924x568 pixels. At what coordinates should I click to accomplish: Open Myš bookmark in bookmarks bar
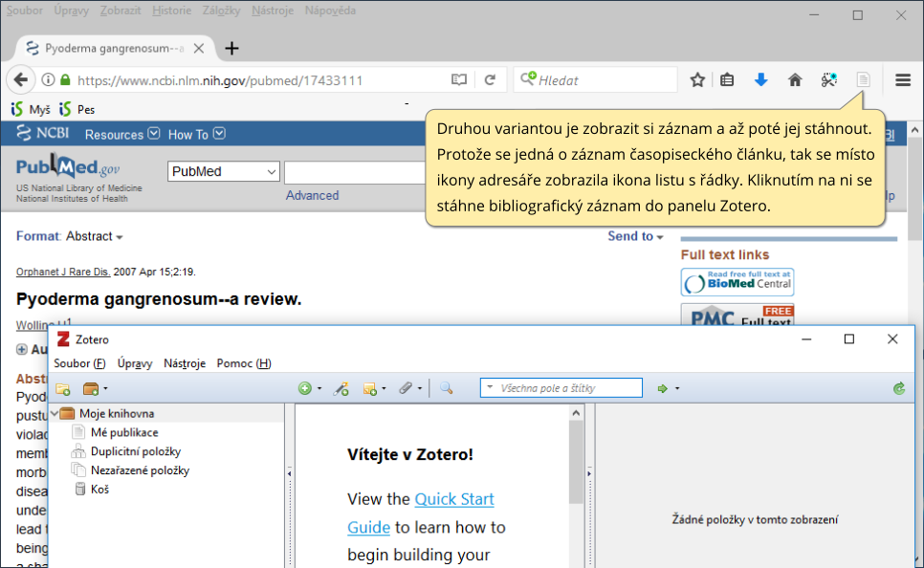(x=31, y=110)
